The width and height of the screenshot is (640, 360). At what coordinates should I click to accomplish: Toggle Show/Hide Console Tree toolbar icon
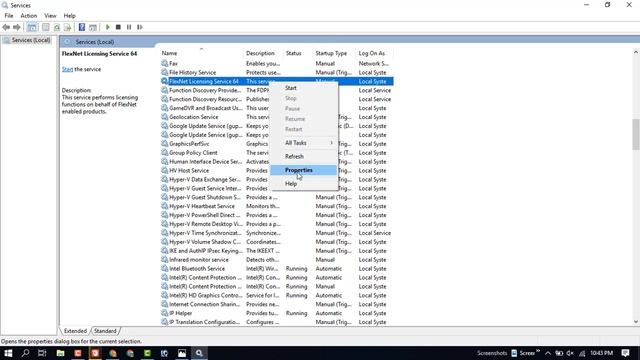click(x=32, y=27)
